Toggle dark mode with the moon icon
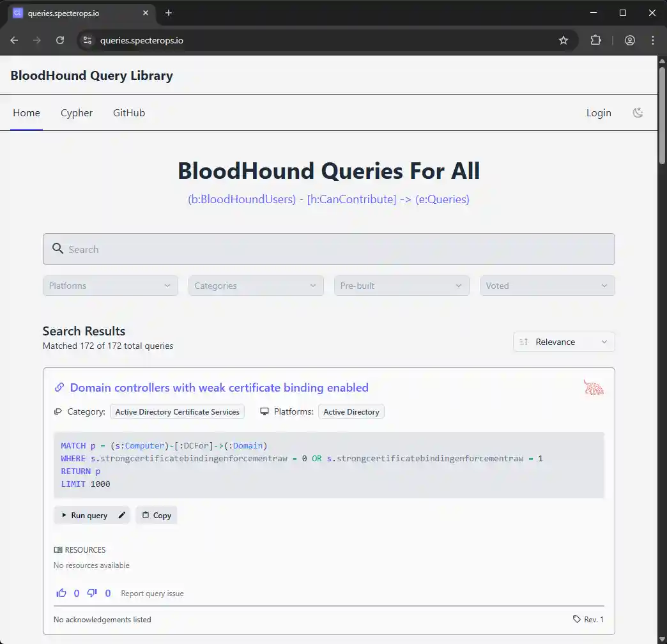This screenshot has height=644, width=667. [x=638, y=112]
